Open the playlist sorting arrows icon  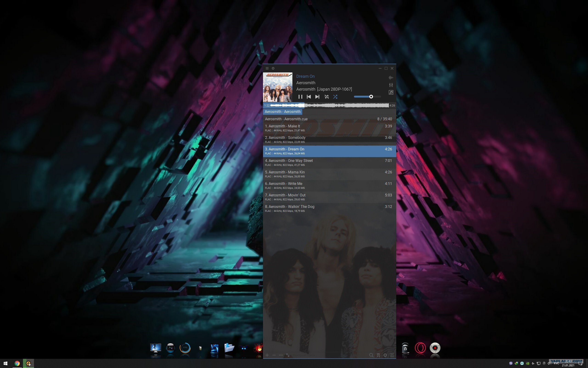288,355
